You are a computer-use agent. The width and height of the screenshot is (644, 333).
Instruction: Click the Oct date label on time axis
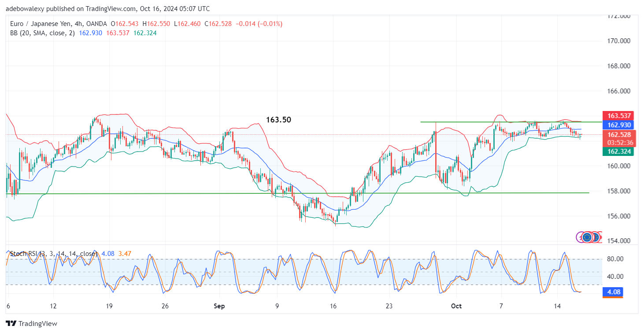[x=457, y=306]
